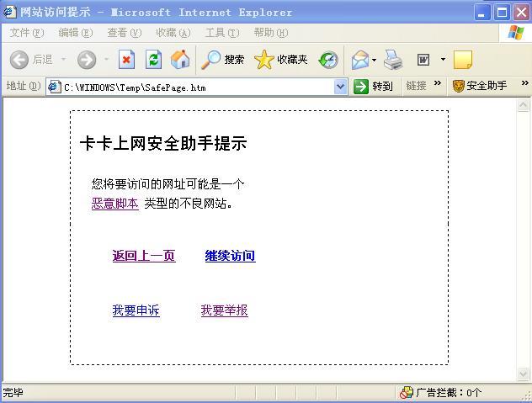
Task: Click the ad-block icon in status bar
Action: coord(406,393)
